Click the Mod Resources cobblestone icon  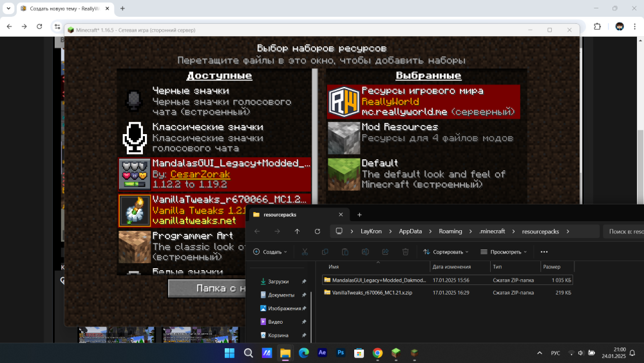click(344, 138)
